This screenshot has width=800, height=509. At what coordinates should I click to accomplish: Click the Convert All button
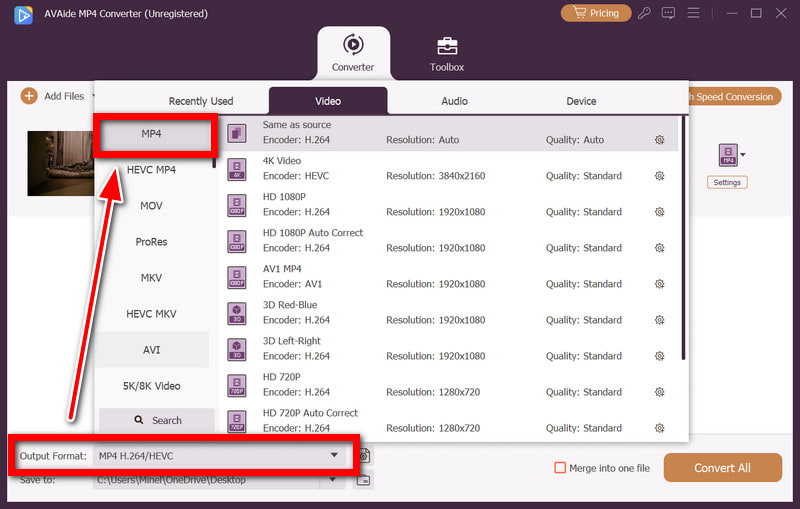(722, 468)
